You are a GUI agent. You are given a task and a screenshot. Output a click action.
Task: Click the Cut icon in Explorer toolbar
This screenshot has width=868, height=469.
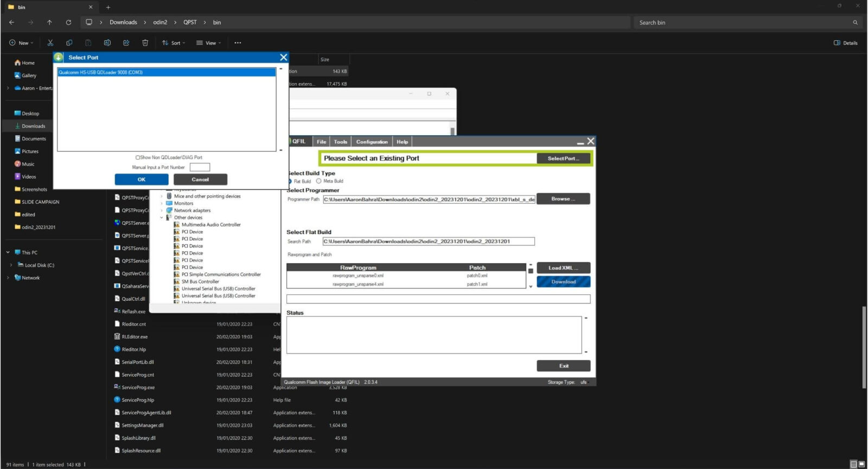(x=50, y=43)
